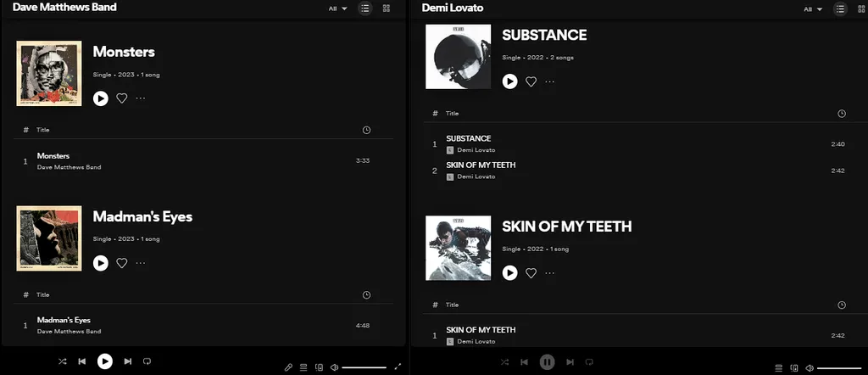
Task: Enable repeat in left player bar
Action: point(147,361)
